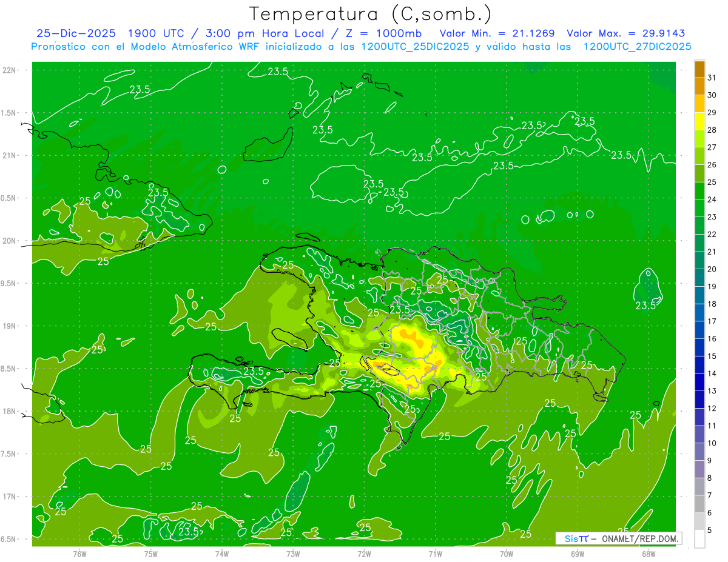728x562 pixels.
Task: Click color scale label '27'
Action: 712,147
